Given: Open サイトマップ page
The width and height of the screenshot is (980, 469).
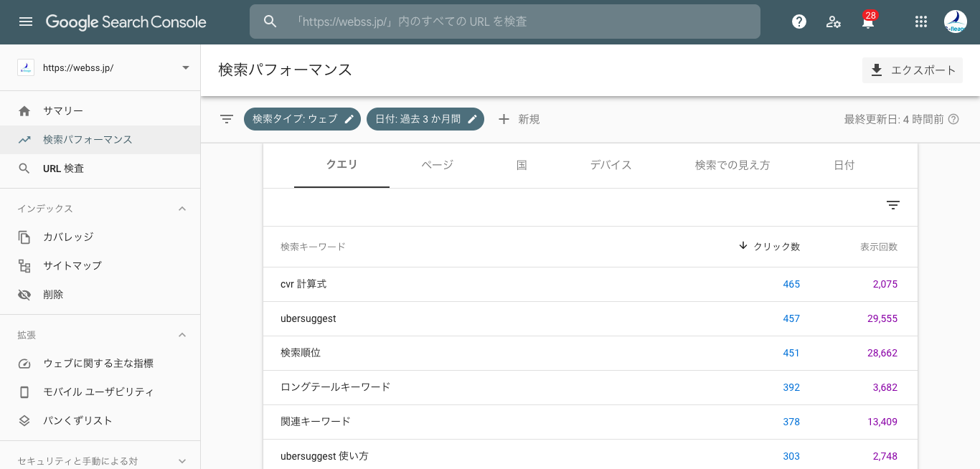Looking at the screenshot, I should (100, 265).
